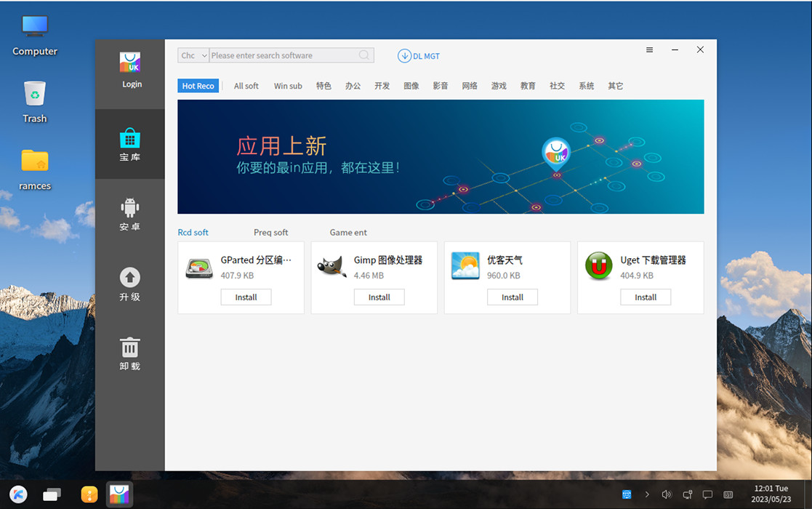Click the Uget 下载管理器 app icon
812x509 pixels.
(598, 266)
